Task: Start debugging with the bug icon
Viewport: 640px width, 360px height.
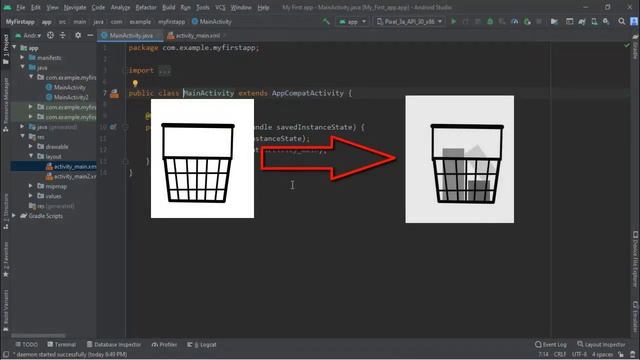Action: (490, 21)
